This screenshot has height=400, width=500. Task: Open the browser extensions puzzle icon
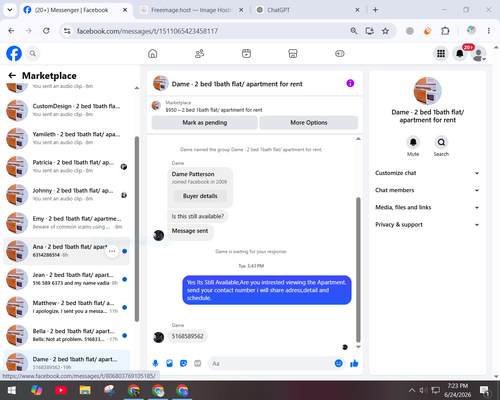[x=445, y=31]
